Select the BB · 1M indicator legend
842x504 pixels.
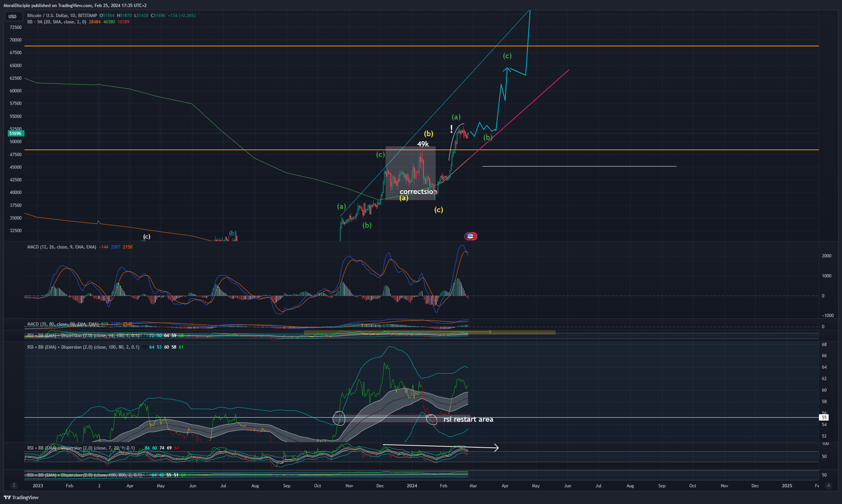coord(56,22)
